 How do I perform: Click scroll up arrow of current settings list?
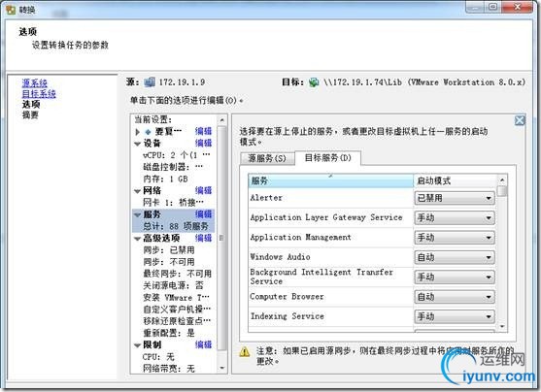221,120
